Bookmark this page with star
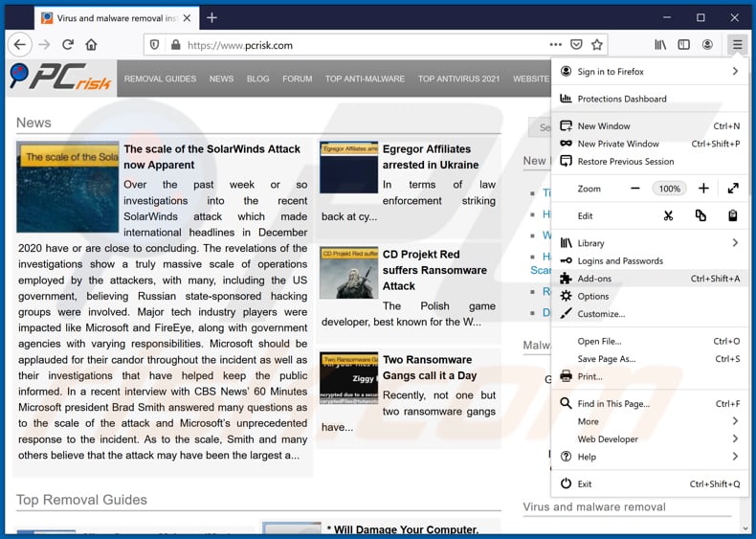This screenshot has height=539, width=756. coord(597,45)
